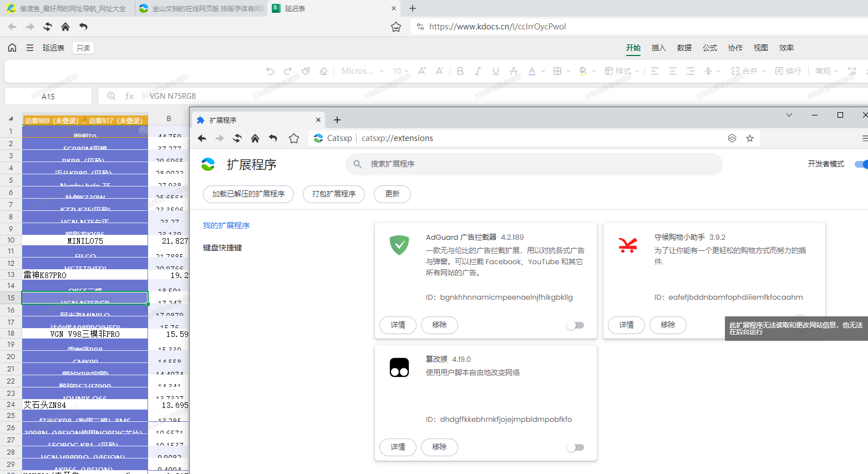Switch to the 插入 ribbon tab
The width and height of the screenshot is (868, 474).
click(x=658, y=48)
